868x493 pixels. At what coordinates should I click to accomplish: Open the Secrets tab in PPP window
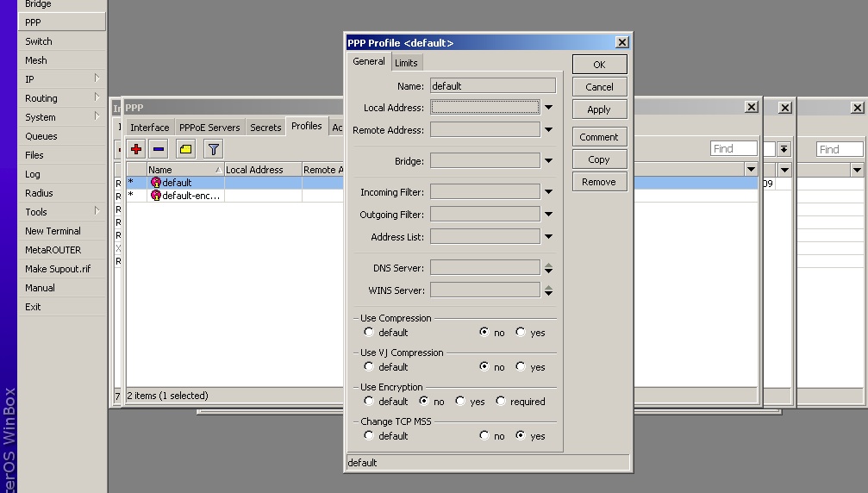tap(265, 128)
